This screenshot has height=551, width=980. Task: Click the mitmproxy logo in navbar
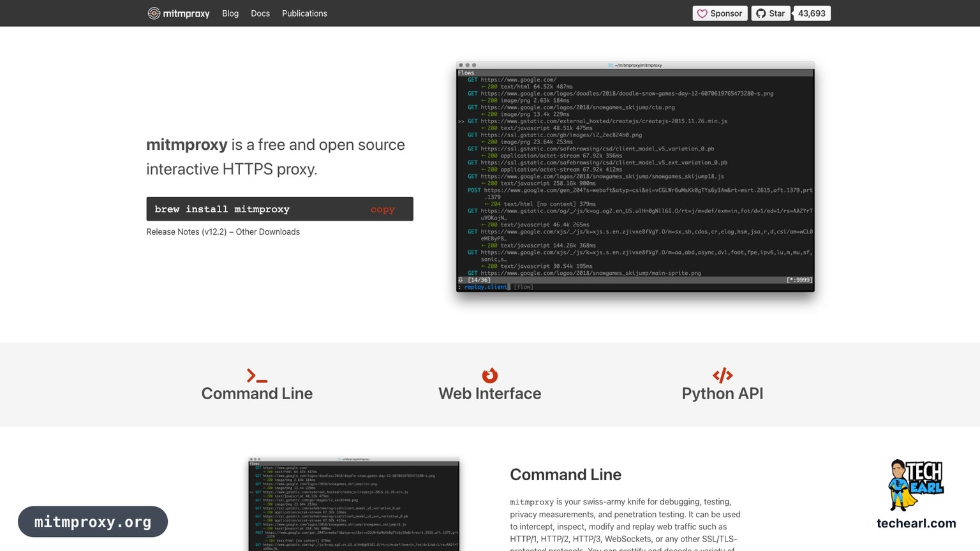pyautogui.click(x=179, y=13)
